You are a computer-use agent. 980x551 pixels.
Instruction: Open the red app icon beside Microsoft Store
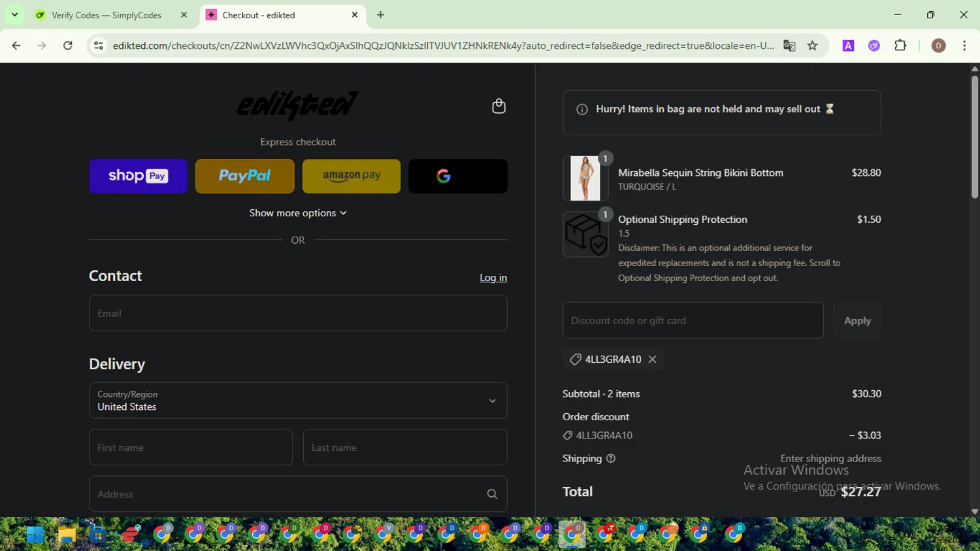coord(130,535)
